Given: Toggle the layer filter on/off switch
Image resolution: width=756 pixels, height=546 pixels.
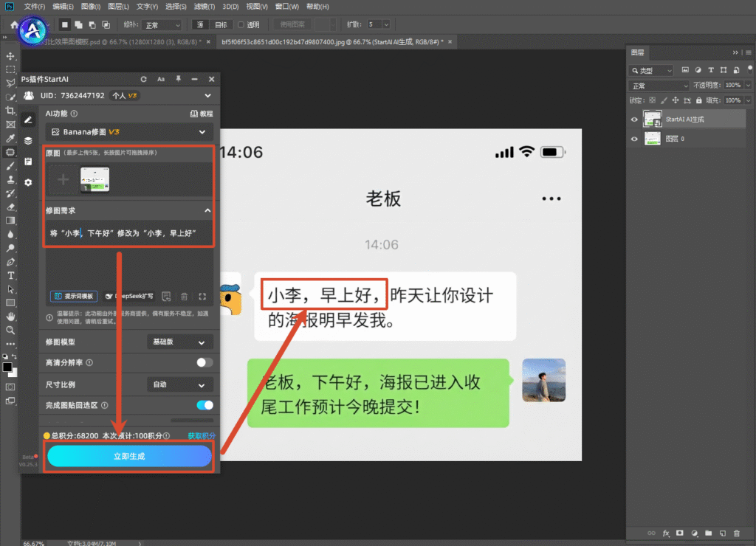Looking at the screenshot, I should [x=750, y=69].
